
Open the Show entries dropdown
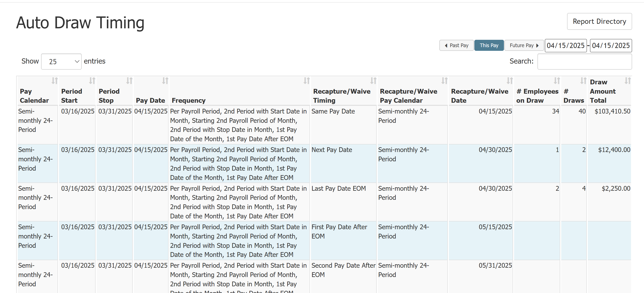tap(61, 61)
